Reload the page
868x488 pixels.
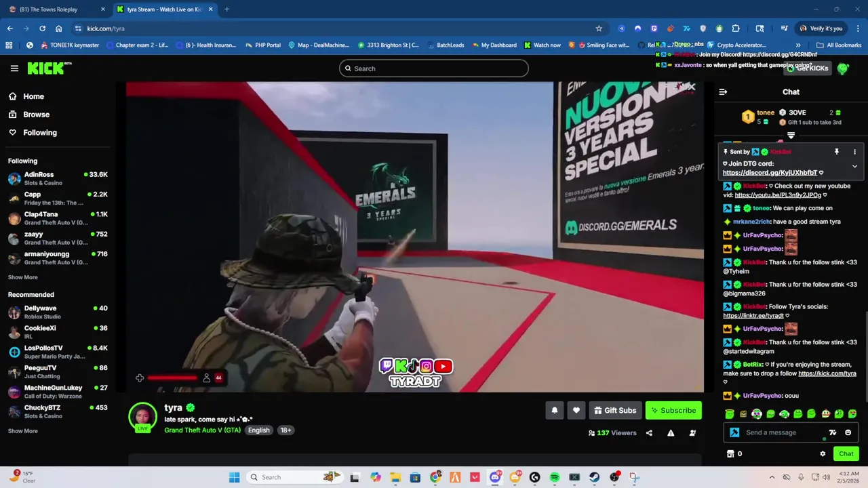(42, 28)
